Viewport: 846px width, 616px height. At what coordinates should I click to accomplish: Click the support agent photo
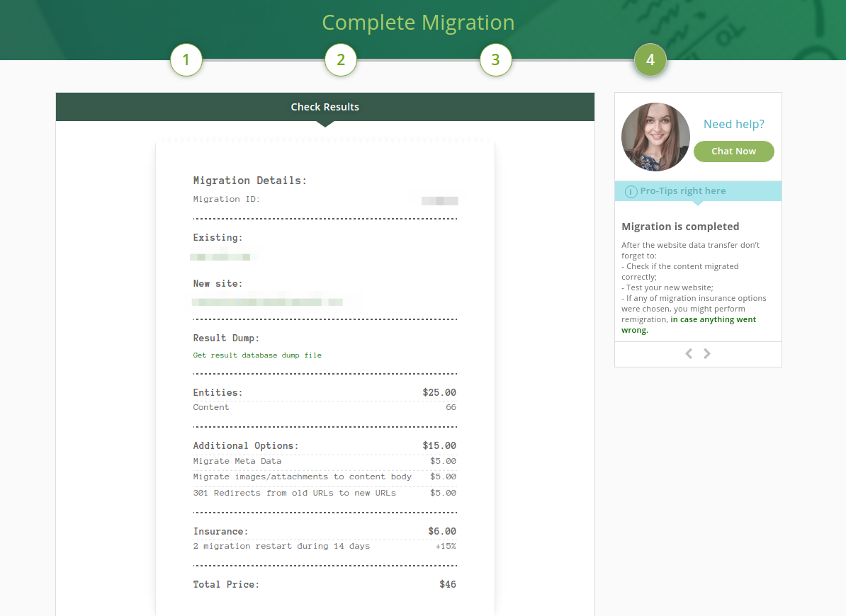click(655, 137)
